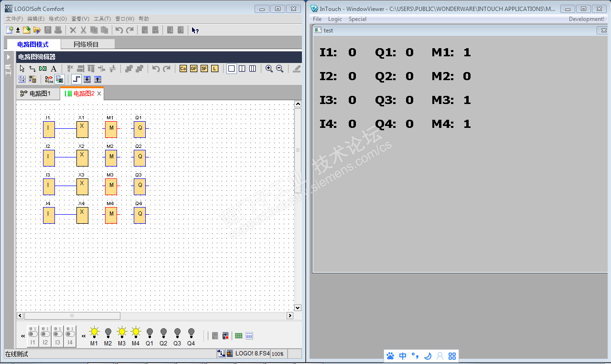The width and height of the screenshot is (611, 364).
Task: Click the page layout icon in second toolbar row
Action: 22,79
